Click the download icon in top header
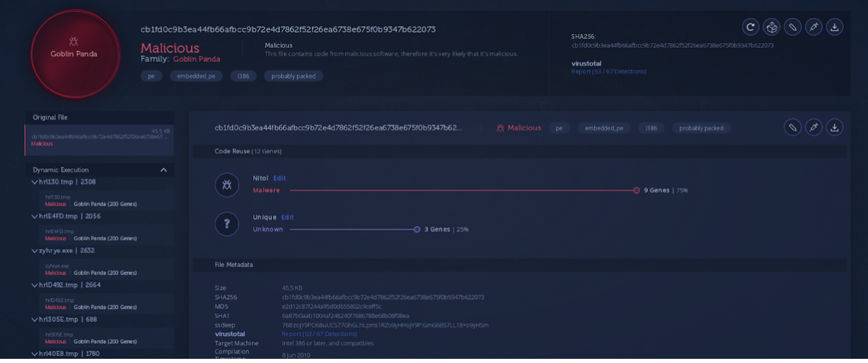868x363 pixels. click(x=835, y=27)
